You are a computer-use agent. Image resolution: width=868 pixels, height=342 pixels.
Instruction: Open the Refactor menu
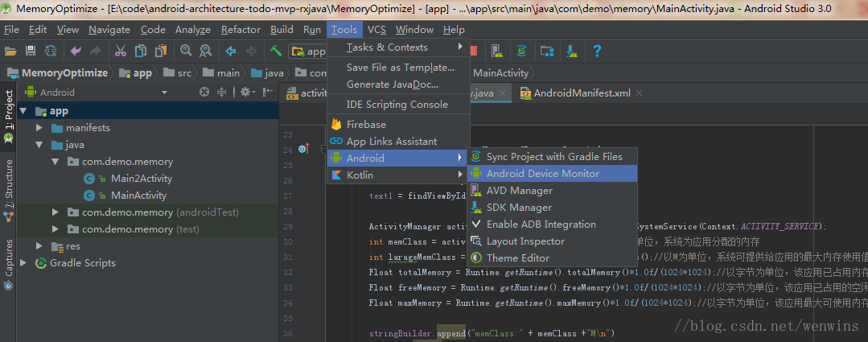(x=241, y=30)
